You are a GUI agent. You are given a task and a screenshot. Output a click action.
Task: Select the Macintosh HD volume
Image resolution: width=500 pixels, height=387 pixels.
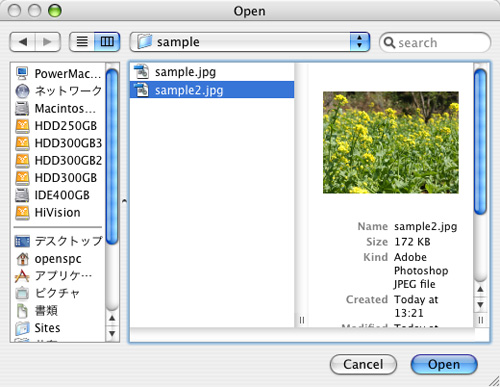[58, 108]
